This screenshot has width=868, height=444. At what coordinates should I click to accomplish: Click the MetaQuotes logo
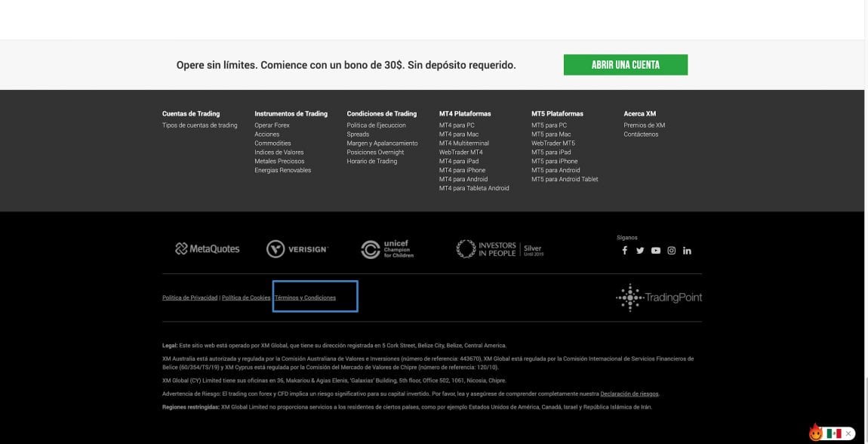207,248
